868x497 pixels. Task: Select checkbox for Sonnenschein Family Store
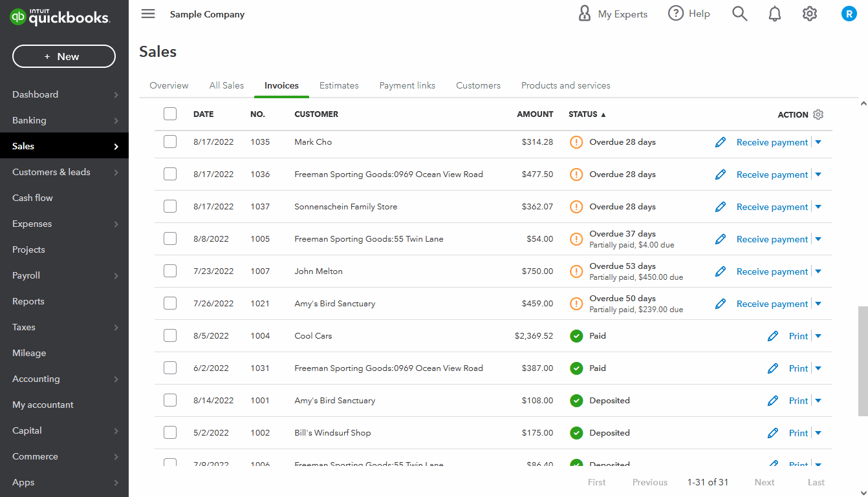coord(170,206)
